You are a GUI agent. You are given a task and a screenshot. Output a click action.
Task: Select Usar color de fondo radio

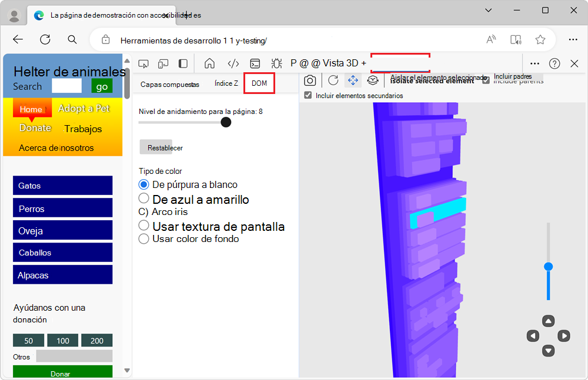coord(143,238)
